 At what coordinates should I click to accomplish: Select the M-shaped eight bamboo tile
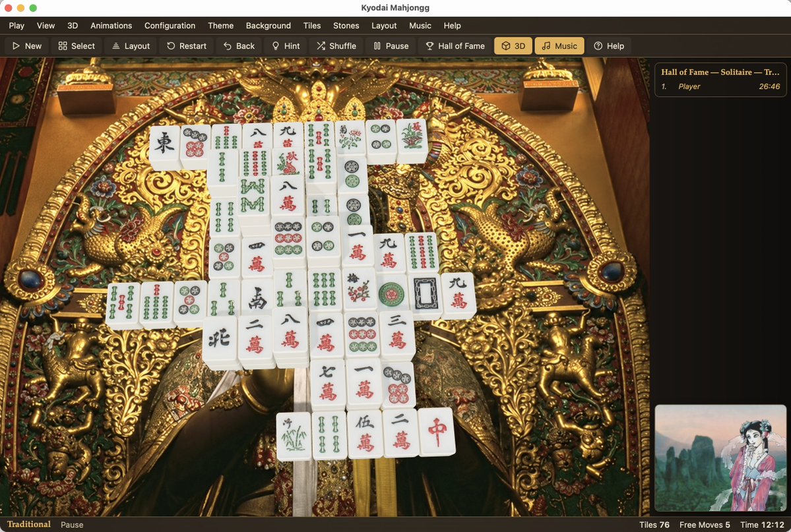pyautogui.click(x=253, y=196)
